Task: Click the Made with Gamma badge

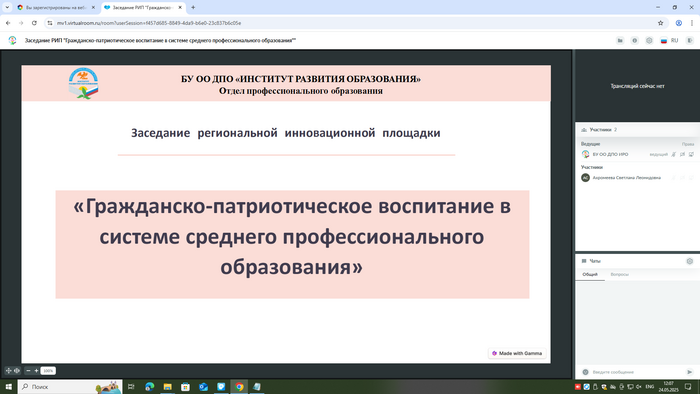Action: point(517,353)
